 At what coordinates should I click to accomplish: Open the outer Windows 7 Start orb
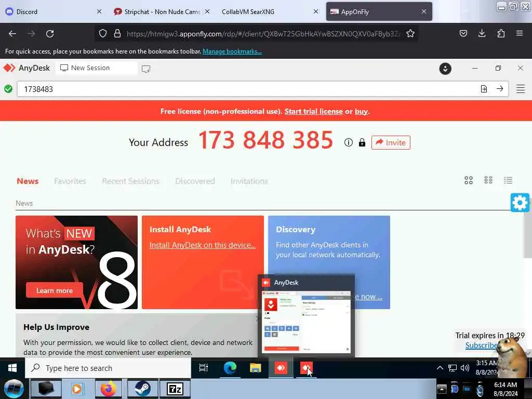(x=14, y=389)
